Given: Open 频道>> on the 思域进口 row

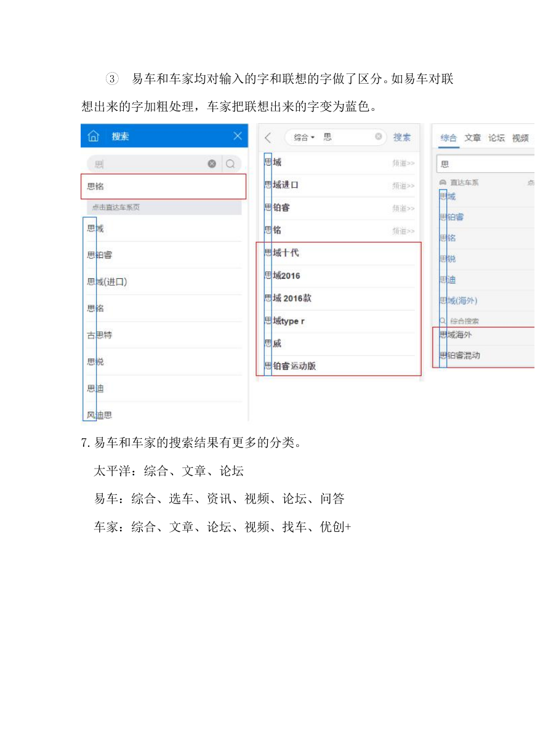Looking at the screenshot, I should point(403,185).
